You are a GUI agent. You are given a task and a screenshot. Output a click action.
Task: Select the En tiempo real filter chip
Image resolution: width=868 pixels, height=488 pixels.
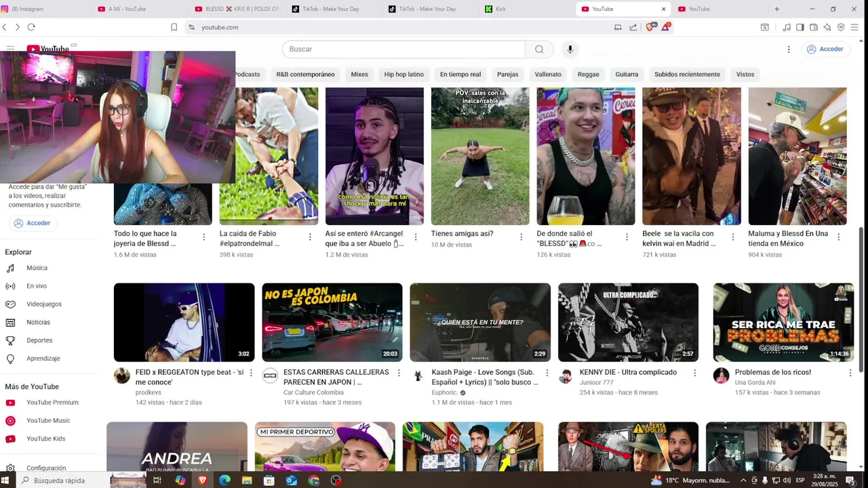(x=460, y=75)
